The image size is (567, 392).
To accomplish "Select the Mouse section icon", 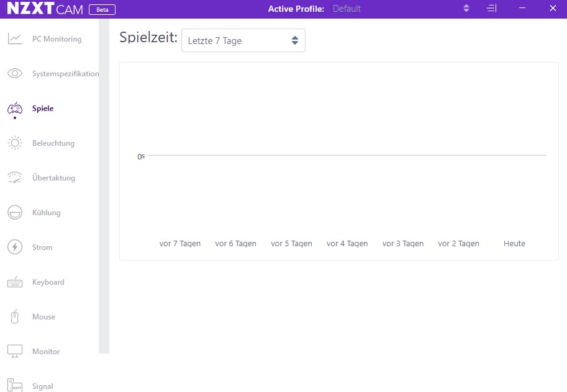I will click(14, 316).
